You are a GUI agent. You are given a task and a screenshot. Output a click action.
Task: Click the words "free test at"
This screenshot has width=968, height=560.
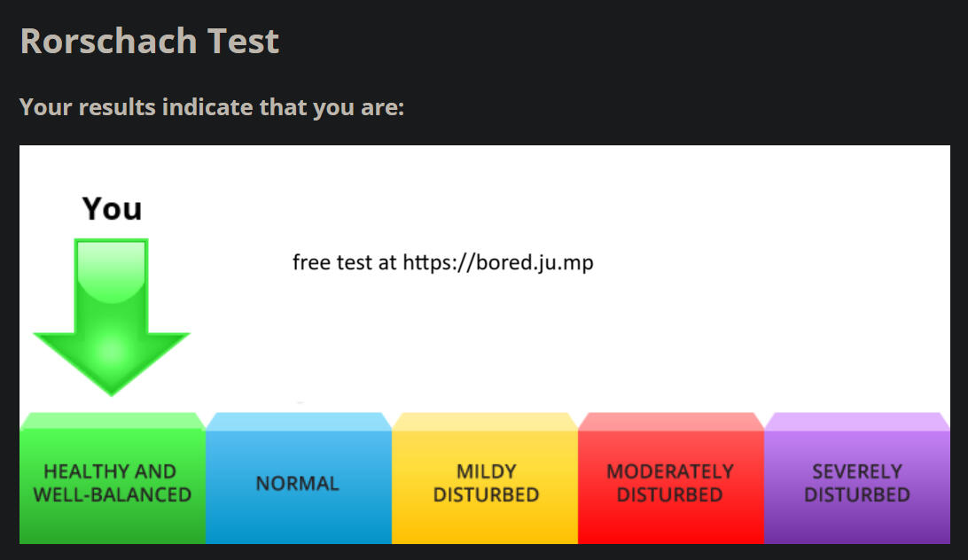pos(345,263)
